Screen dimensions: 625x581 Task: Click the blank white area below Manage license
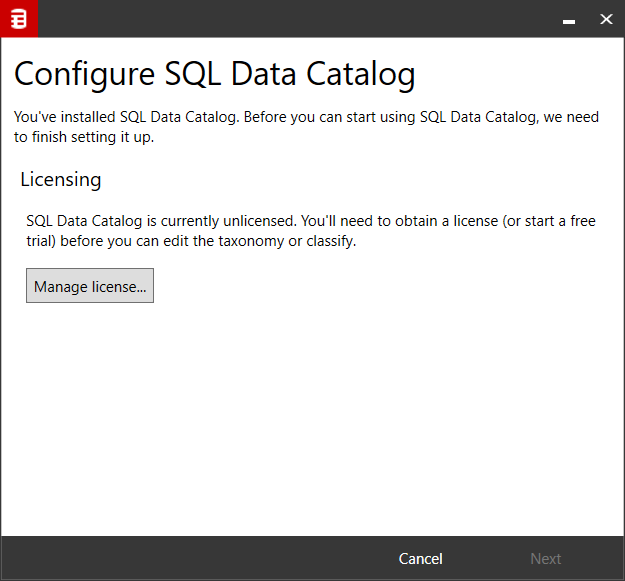pos(310,420)
